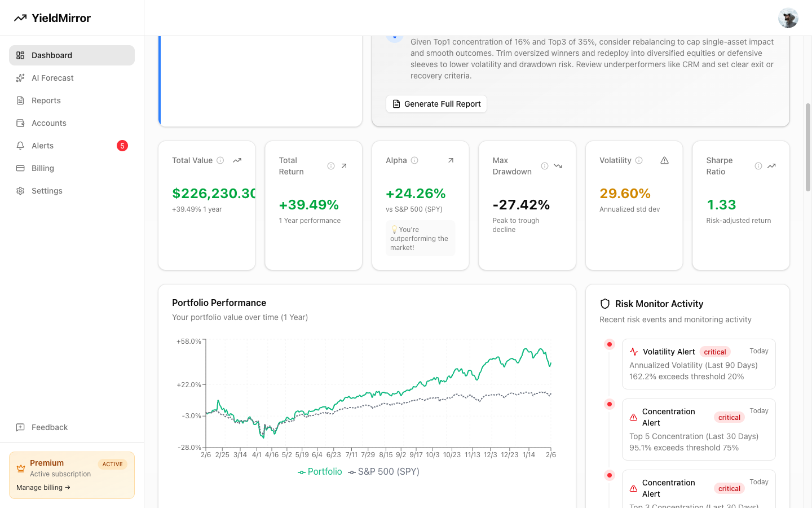This screenshot has height=508, width=812.
Task: Click the Alerts bell icon
Action: point(20,146)
